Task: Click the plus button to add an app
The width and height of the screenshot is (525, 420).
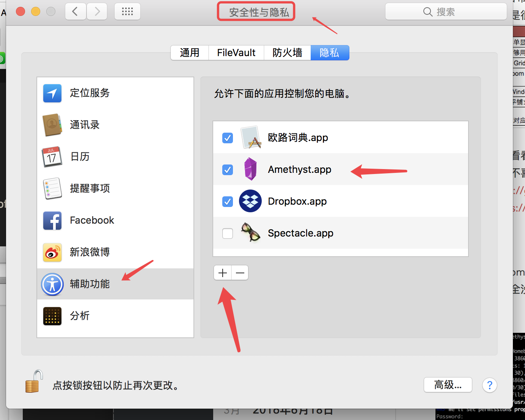Action: [x=222, y=273]
